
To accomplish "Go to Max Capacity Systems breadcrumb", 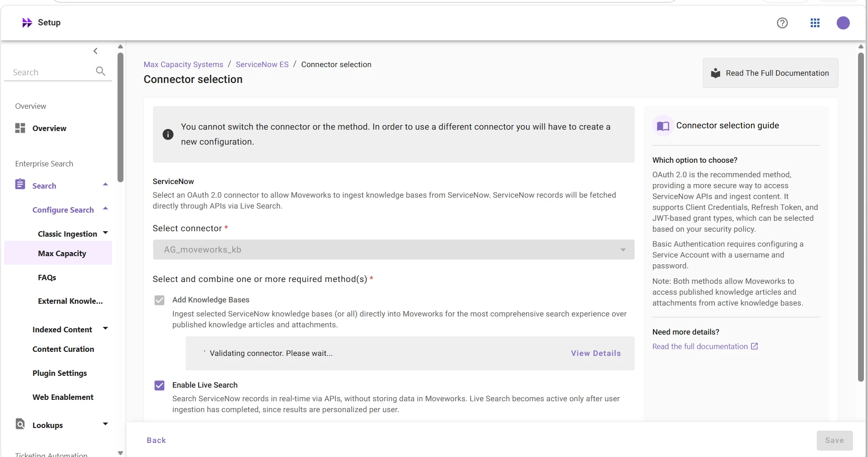I will (x=183, y=64).
